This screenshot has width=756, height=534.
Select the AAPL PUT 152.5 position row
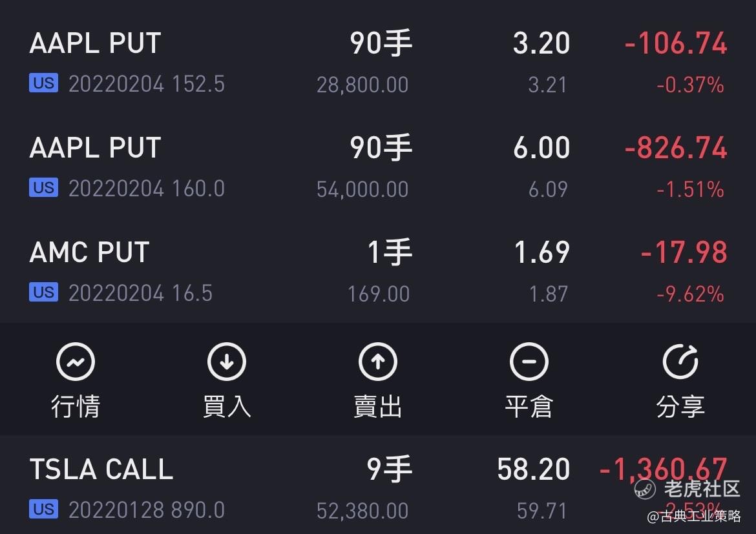(x=378, y=63)
